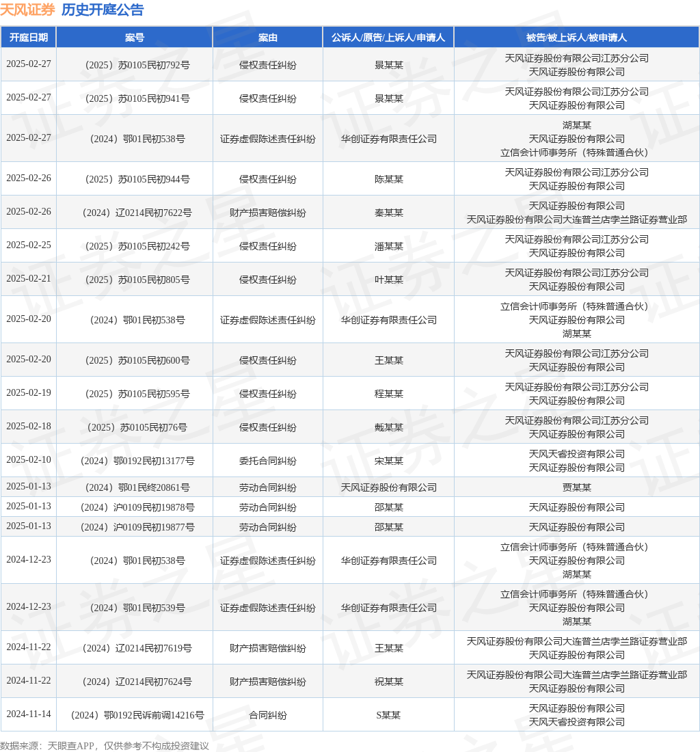Click the 被告/被上诉人/被申请人 column header
This screenshot has width=700, height=752.
pos(576,38)
